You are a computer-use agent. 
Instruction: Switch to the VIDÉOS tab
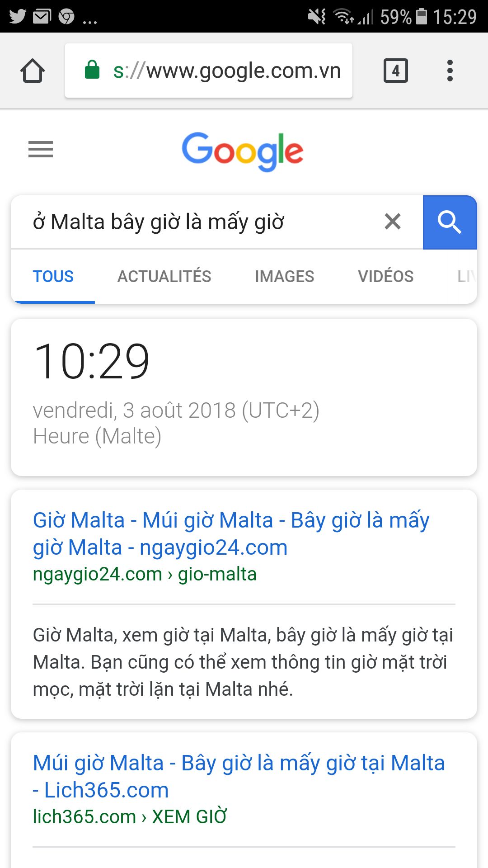point(385,276)
